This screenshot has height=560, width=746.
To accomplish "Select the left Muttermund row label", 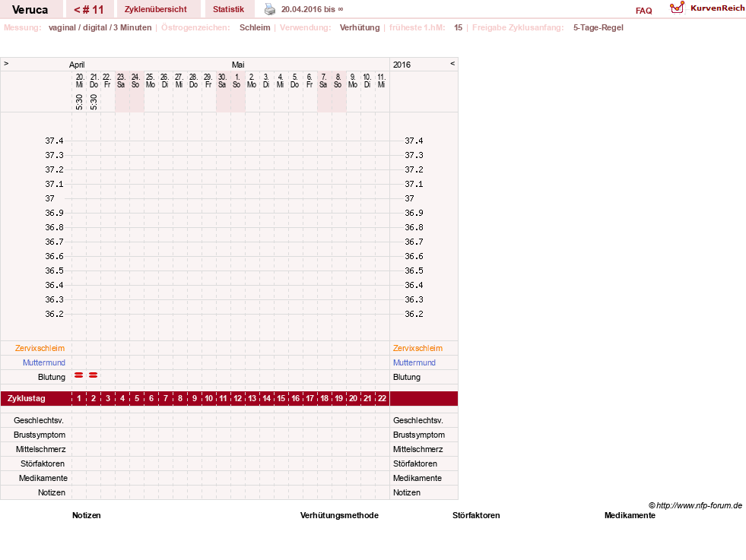I will (44, 362).
